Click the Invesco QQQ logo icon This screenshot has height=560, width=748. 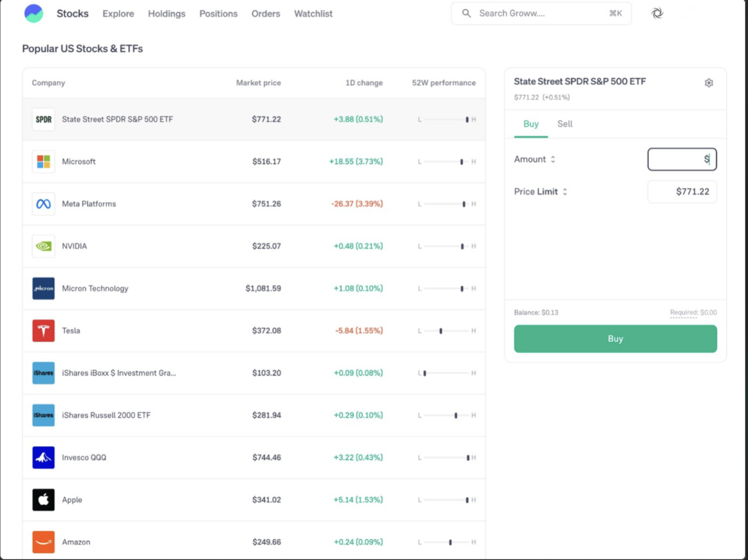(44, 457)
